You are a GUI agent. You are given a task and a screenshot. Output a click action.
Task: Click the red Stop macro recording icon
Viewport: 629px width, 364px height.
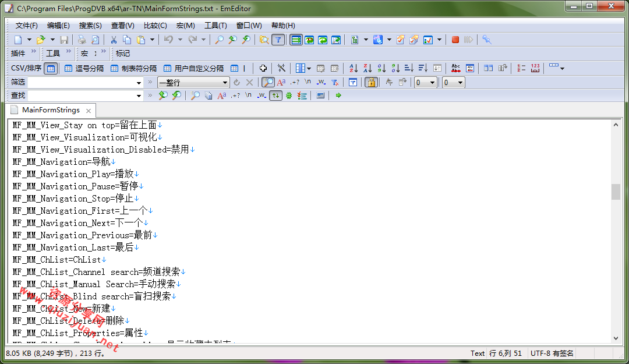click(455, 40)
